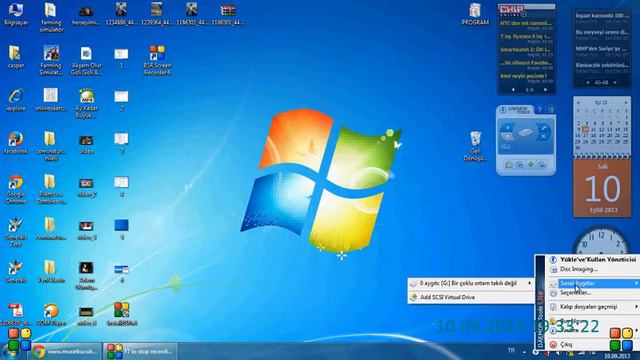Screen dimensions: 640x360
Task: Expand the 0 aygıtı [G:] device submenu
Action: [471, 283]
